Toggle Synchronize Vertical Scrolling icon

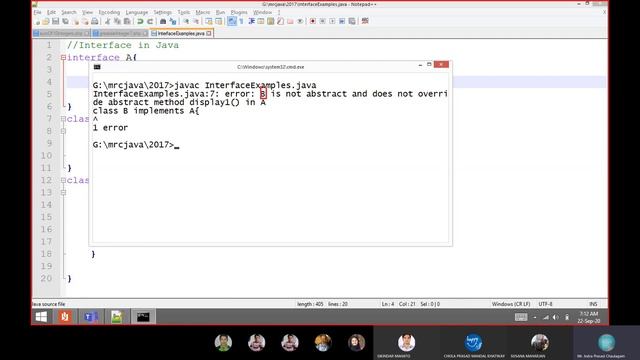(x=208, y=21)
